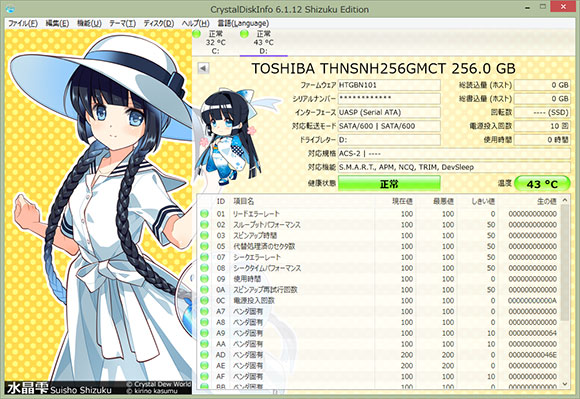Click the green 正常 health status button
Image resolution: width=580 pixels, height=399 pixels.
(x=389, y=183)
